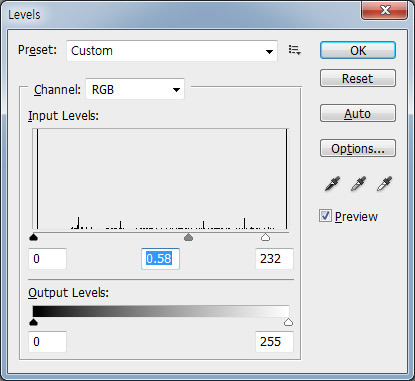
Task: Grab the output white level slider
Action: pos(288,322)
